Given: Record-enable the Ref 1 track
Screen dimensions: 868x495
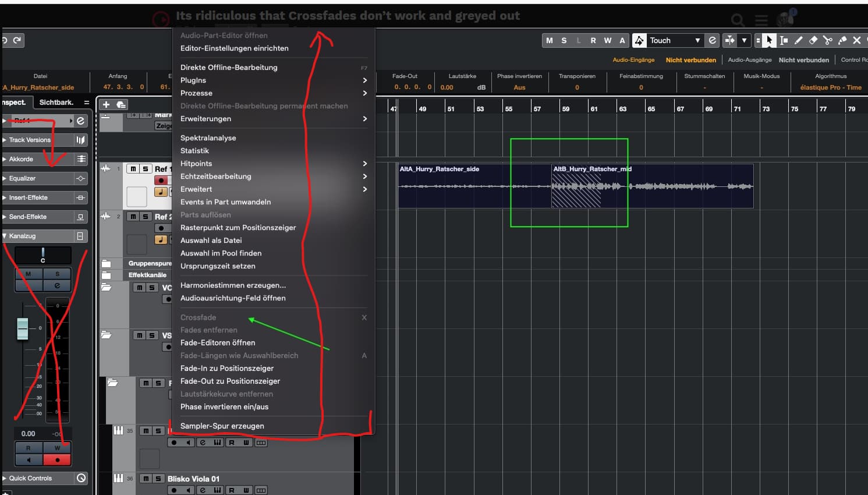Looking at the screenshot, I should pyautogui.click(x=161, y=181).
